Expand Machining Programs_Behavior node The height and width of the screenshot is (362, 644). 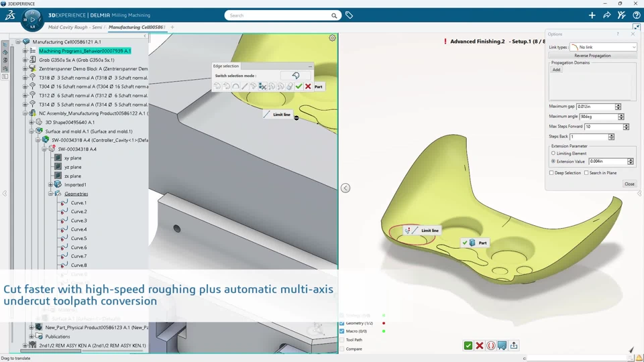pyautogui.click(x=25, y=51)
